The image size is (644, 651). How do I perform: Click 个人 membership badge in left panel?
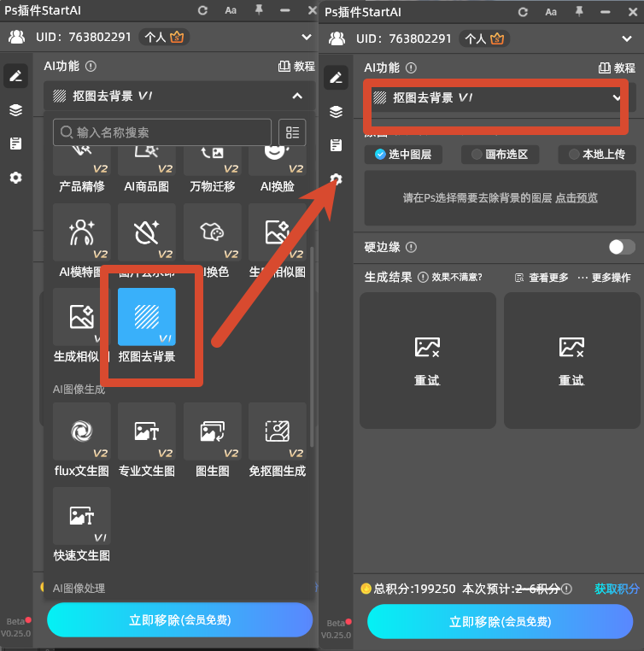[x=164, y=37]
